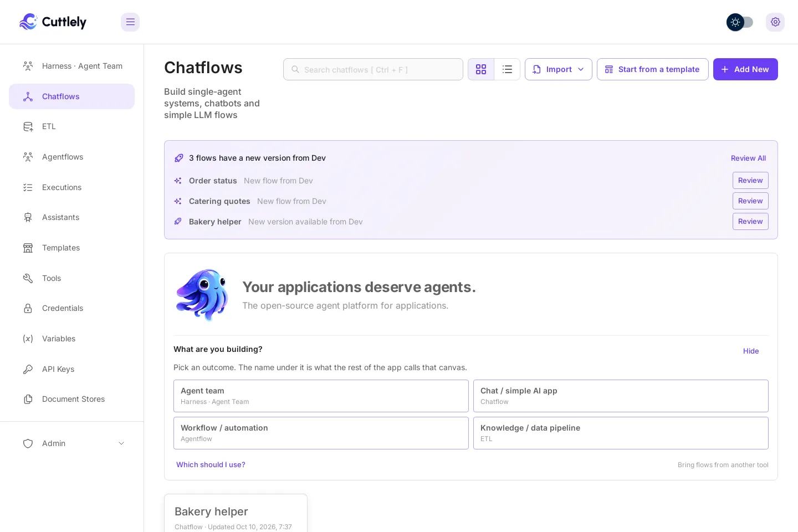
Task: Click the API Keys key icon
Action: [28, 369]
